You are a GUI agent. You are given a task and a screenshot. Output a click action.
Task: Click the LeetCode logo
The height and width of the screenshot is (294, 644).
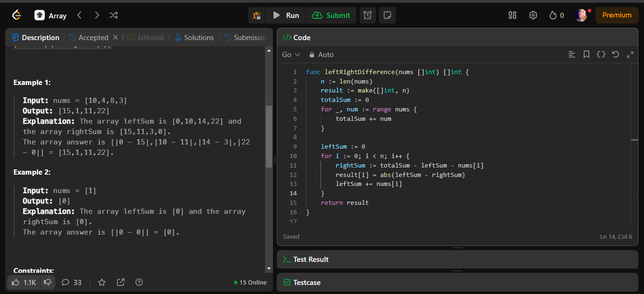[17, 15]
